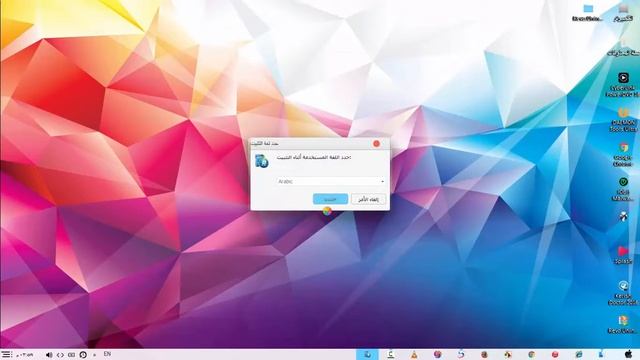Click the taskbar time display
The height and width of the screenshot is (360, 640).
25,355
